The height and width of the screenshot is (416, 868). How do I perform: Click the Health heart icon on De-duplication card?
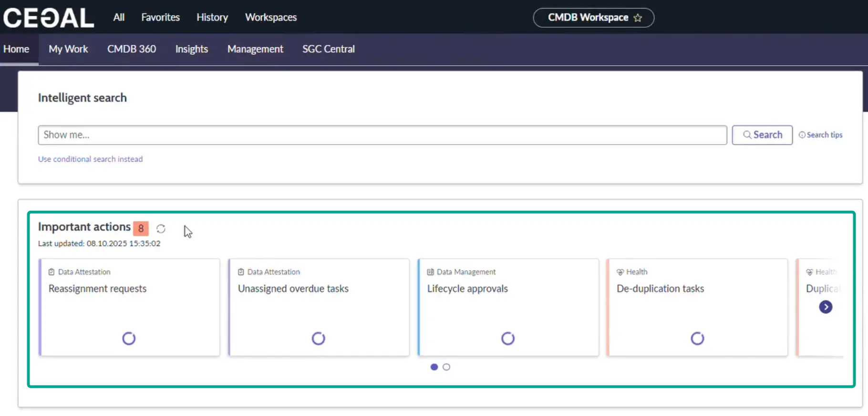click(620, 272)
